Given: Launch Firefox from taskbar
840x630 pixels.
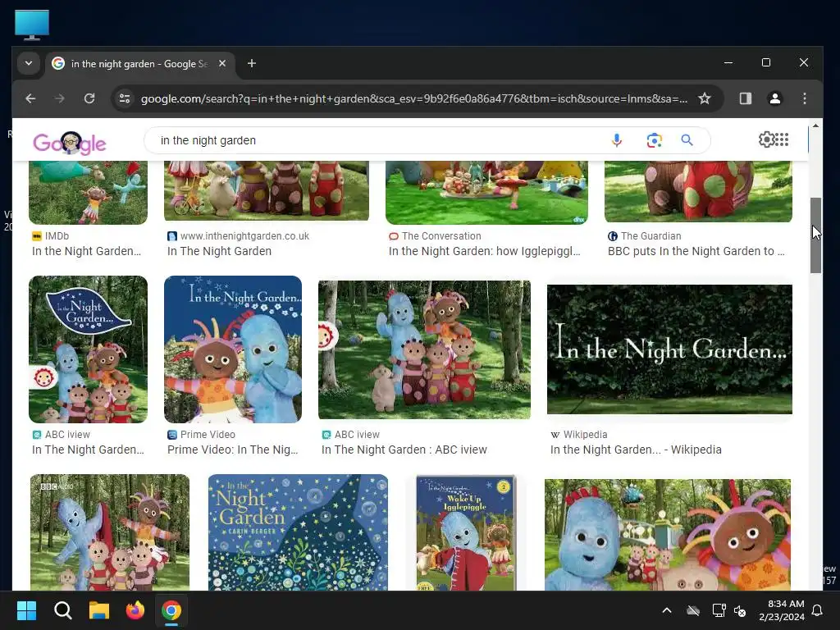Looking at the screenshot, I should [135, 610].
